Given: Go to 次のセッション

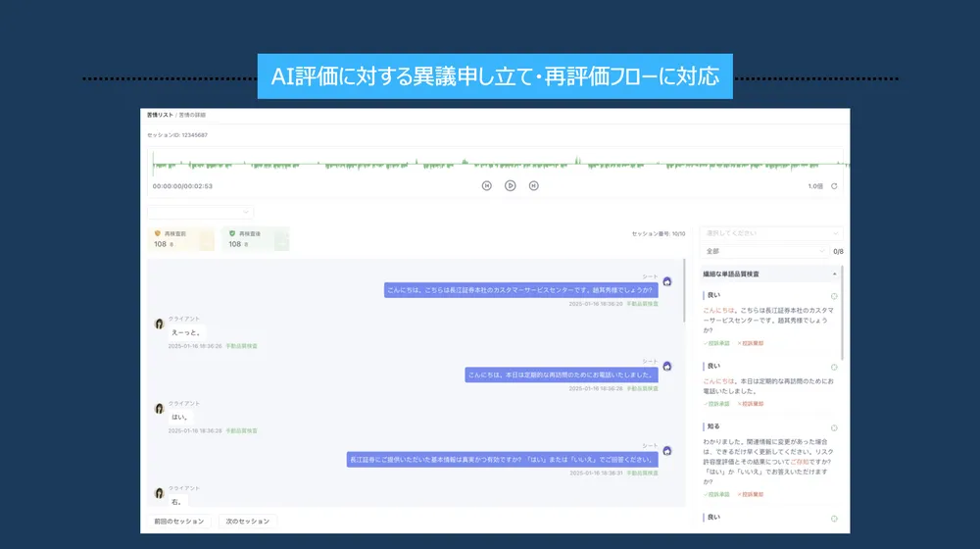Looking at the screenshot, I should point(248,521).
